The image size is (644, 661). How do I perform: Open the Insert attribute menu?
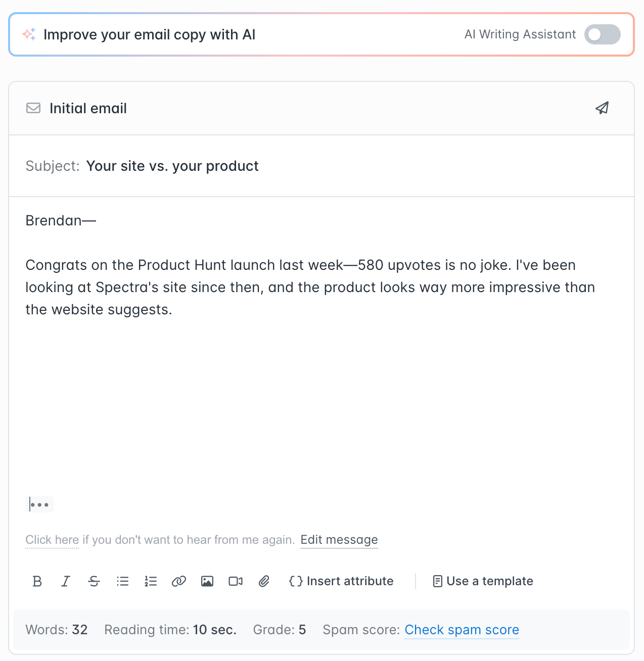(x=341, y=581)
